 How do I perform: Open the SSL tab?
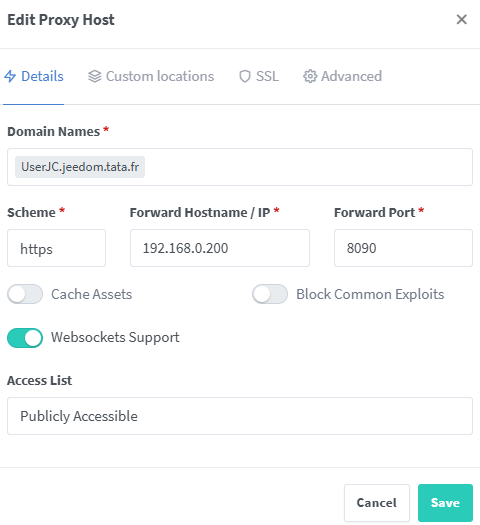point(259,76)
